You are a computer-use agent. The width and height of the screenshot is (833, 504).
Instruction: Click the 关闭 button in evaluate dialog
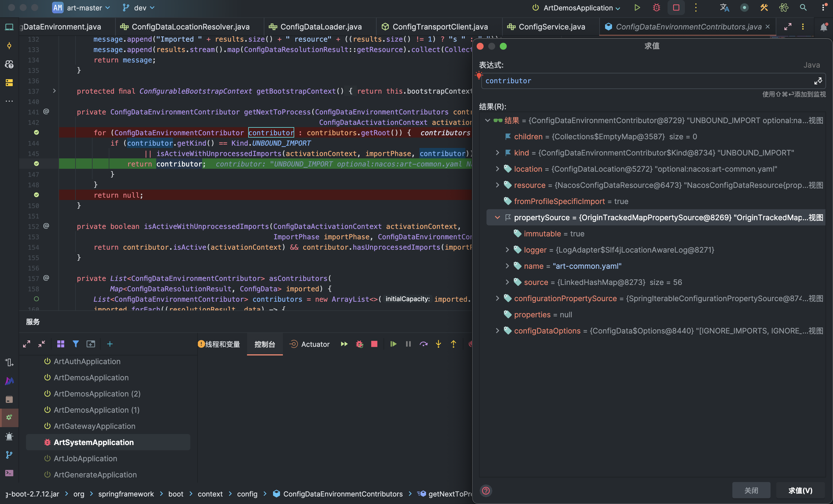751,490
